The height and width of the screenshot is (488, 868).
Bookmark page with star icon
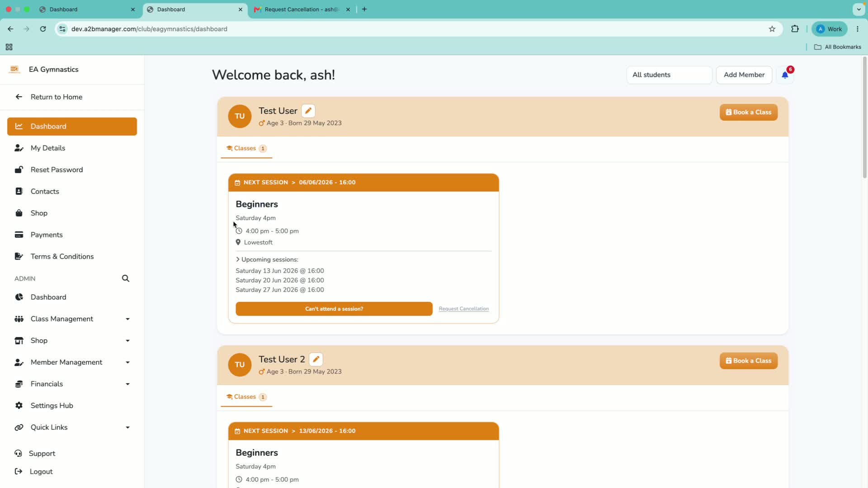[772, 29]
